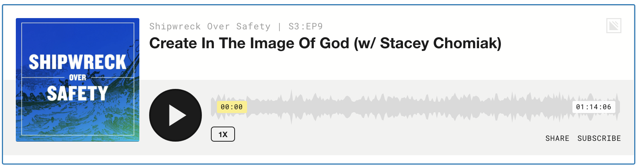
Task: Click the word SAFETY on the cover art
Action: [78, 93]
